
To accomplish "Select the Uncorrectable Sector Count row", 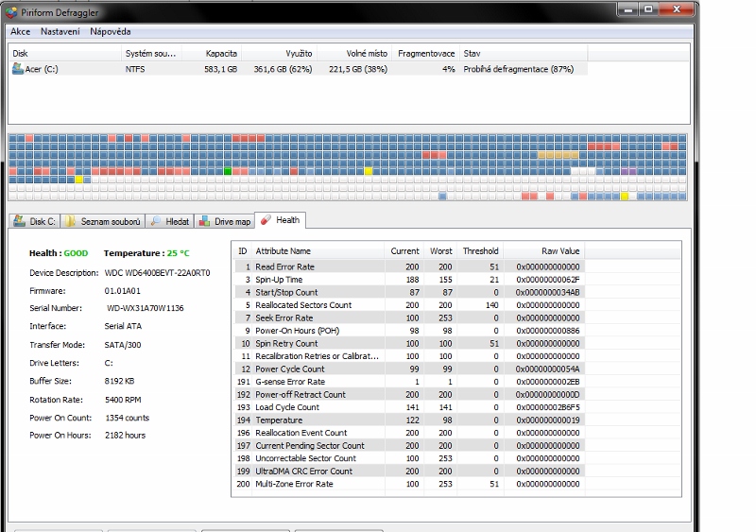I will point(409,458).
